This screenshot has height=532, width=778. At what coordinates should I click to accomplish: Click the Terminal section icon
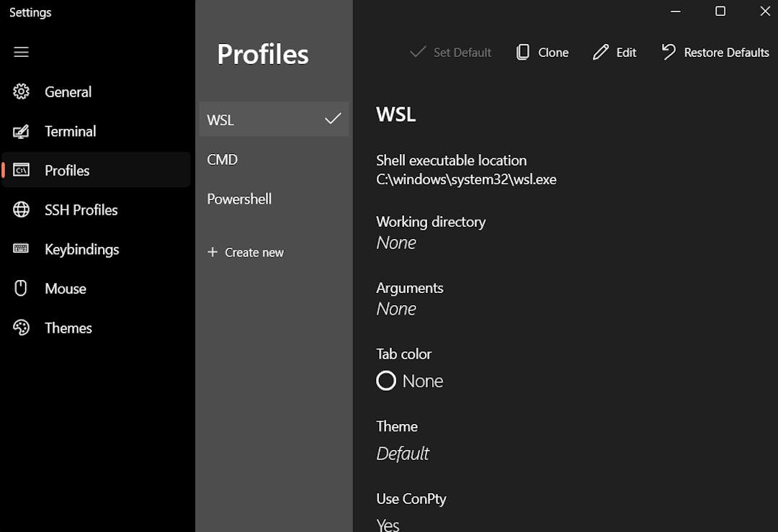click(x=22, y=131)
